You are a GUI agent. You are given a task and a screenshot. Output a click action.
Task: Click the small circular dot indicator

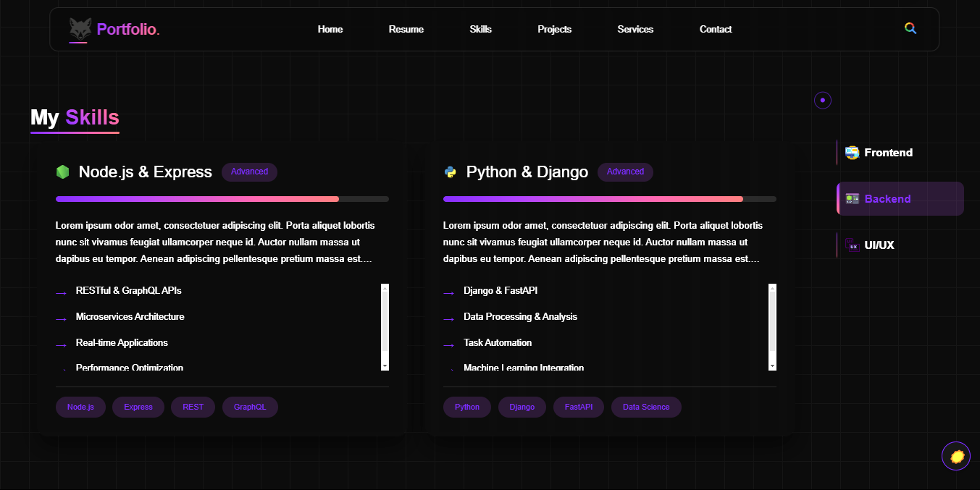coord(822,100)
